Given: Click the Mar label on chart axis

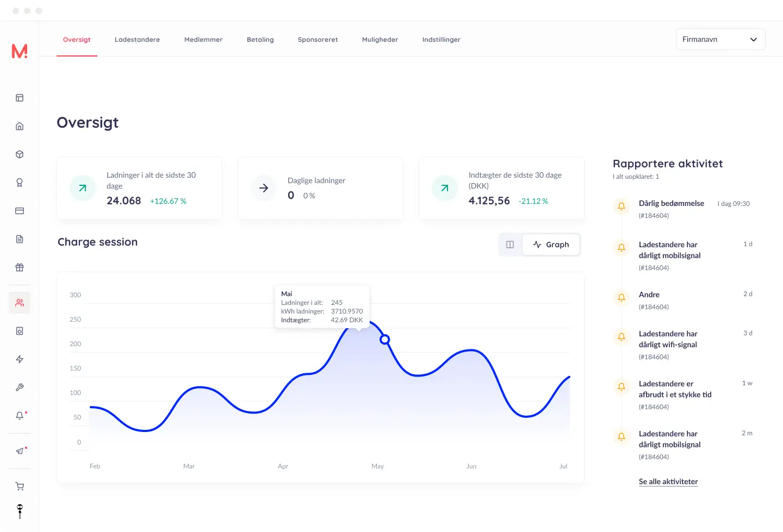Looking at the screenshot, I should point(189,466).
